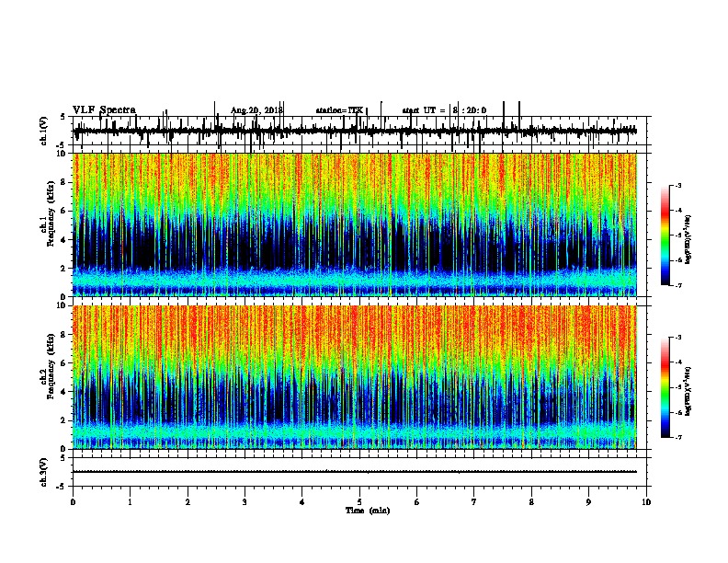Click time axis tick label "9"
Image resolution: width=728 pixels, height=563 pixels.
point(588,502)
